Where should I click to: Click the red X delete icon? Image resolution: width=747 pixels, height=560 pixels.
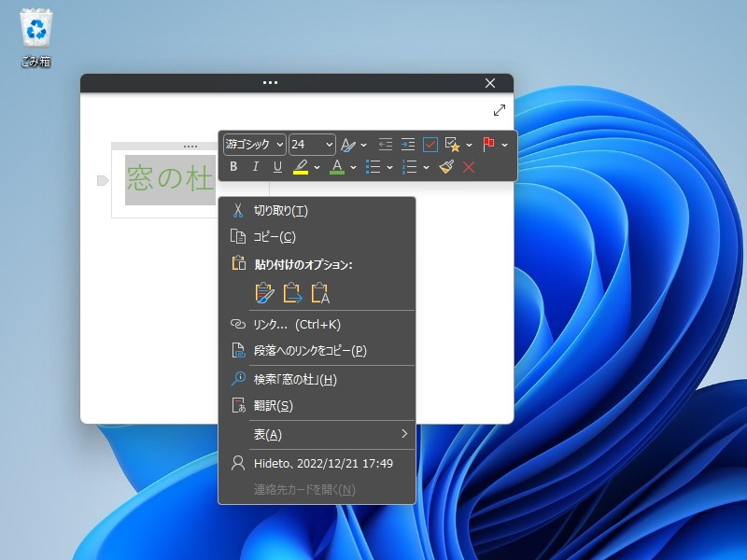pos(469,167)
